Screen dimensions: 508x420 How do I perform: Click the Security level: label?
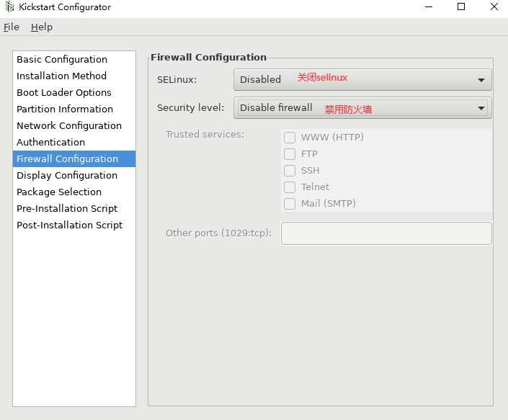point(190,108)
